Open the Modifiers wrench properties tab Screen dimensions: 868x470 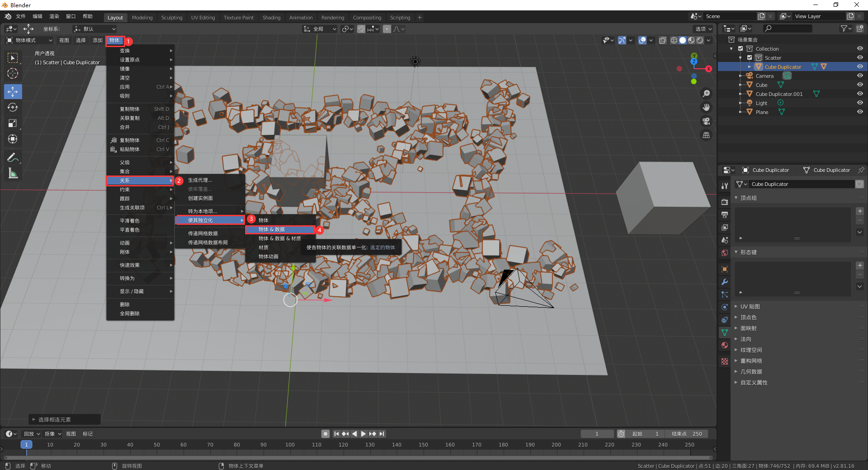[x=725, y=282]
